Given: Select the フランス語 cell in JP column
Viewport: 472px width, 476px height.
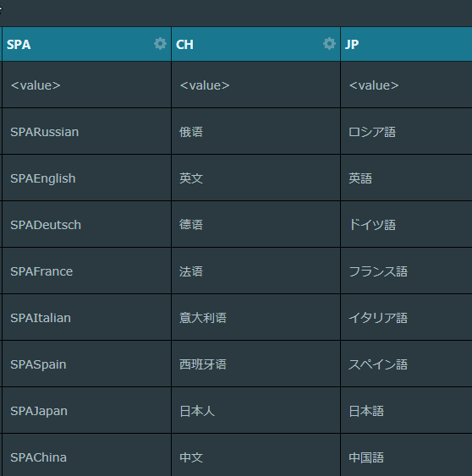Looking at the screenshot, I should 406,271.
